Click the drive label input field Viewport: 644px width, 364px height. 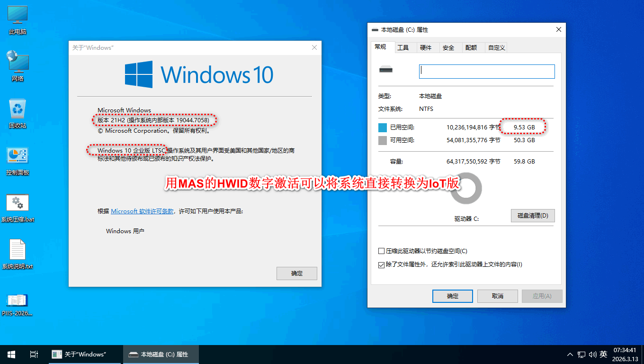487,72
